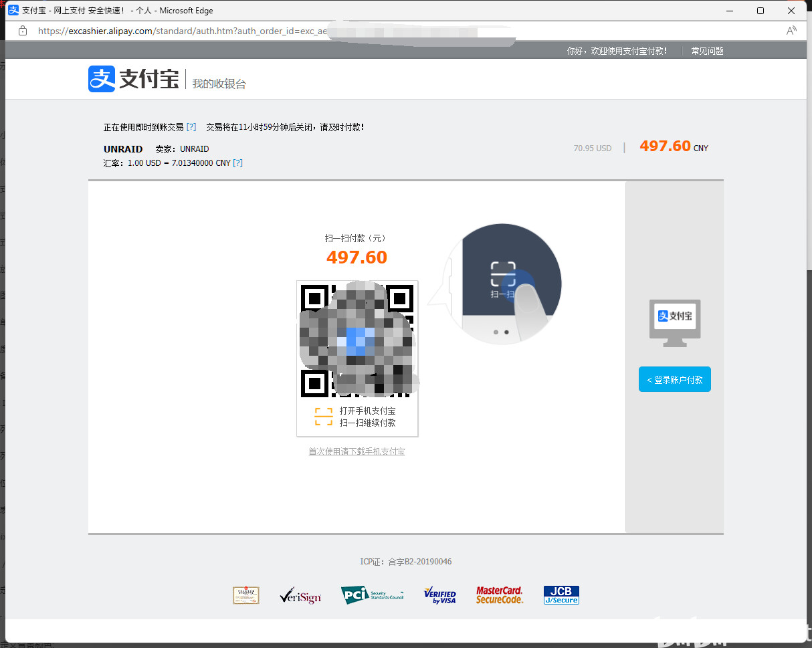Click the Alipay monitor icon above the login button
This screenshot has width=812, height=648.
click(x=675, y=323)
